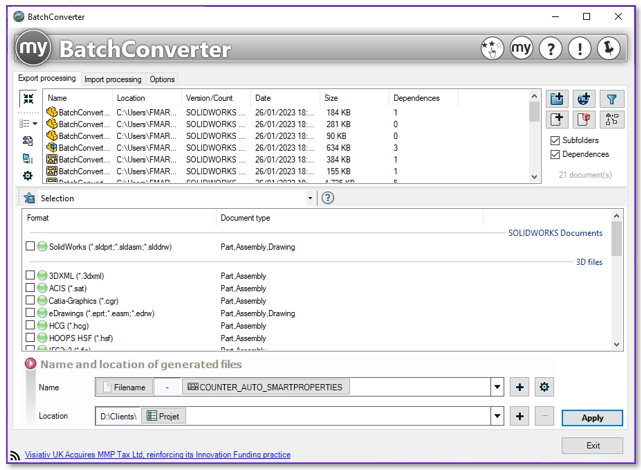The height and width of the screenshot is (470, 641).
Task: Click the collapse arrows icon left of list
Action: pyautogui.click(x=28, y=98)
